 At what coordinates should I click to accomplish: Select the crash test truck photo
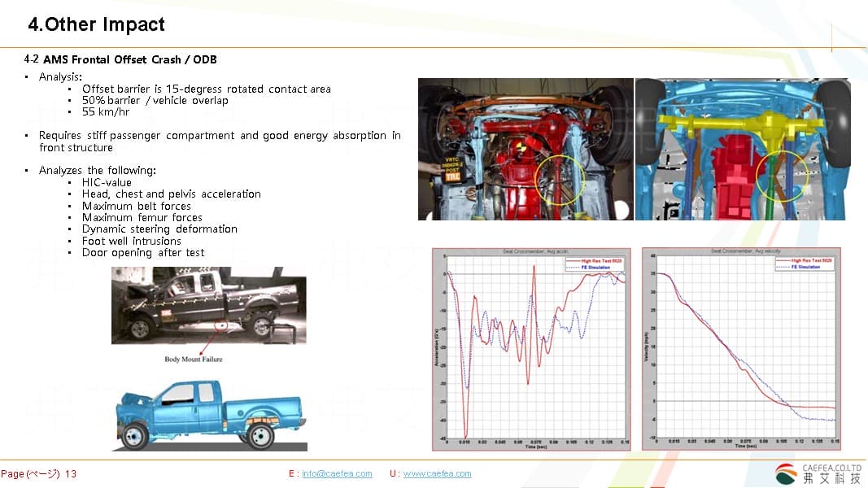pos(208,305)
